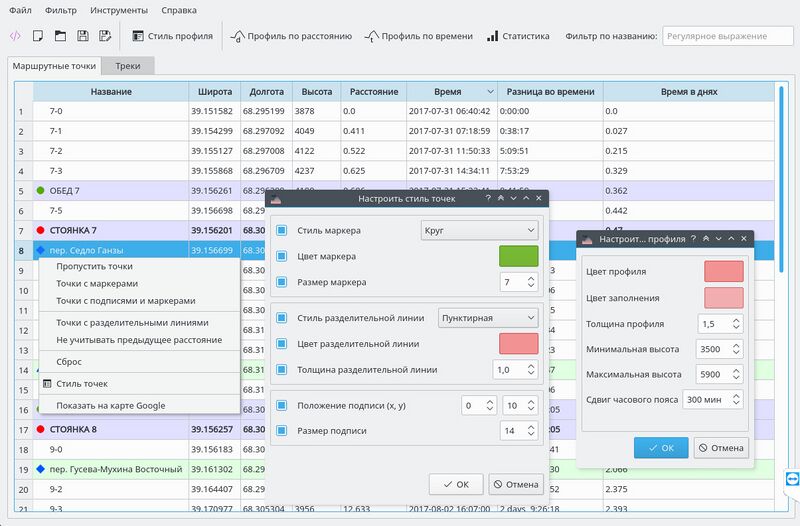Viewport: 800px width, 526px height.
Task: Click the XML code icon in the toolbar
Action: (x=15, y=36)
